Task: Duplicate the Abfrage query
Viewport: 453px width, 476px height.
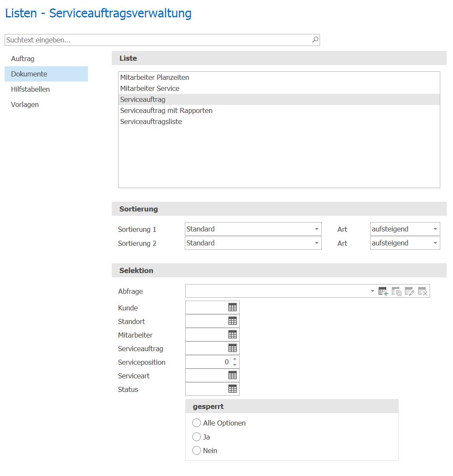Action: coord(396,291)
